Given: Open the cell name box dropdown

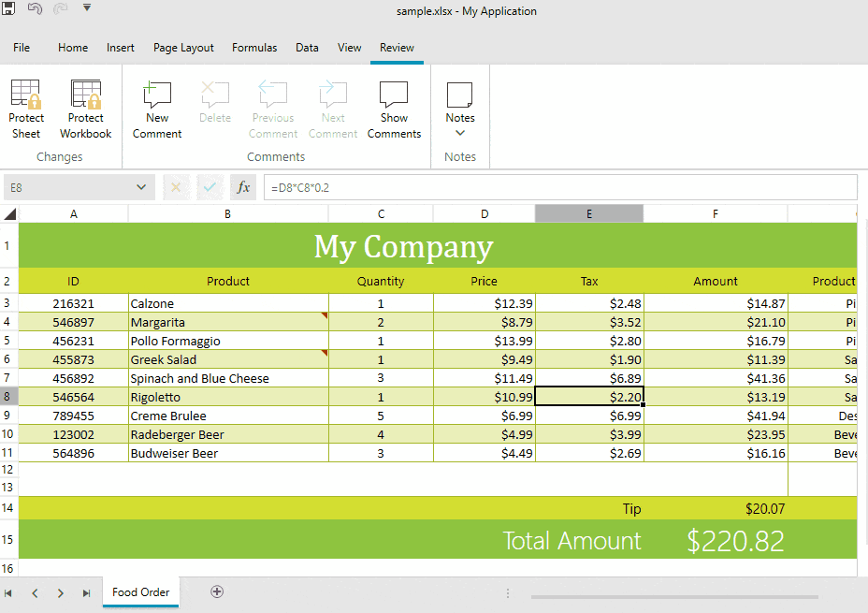Looking at the screenshot, I should point(141,187).
